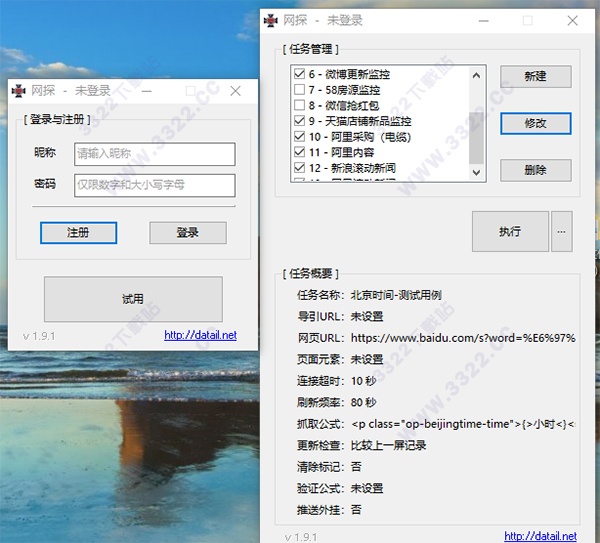Click the 试用 trial button
Image resolution: width=600 pixels, height=543 pixels.
[133, 299]
